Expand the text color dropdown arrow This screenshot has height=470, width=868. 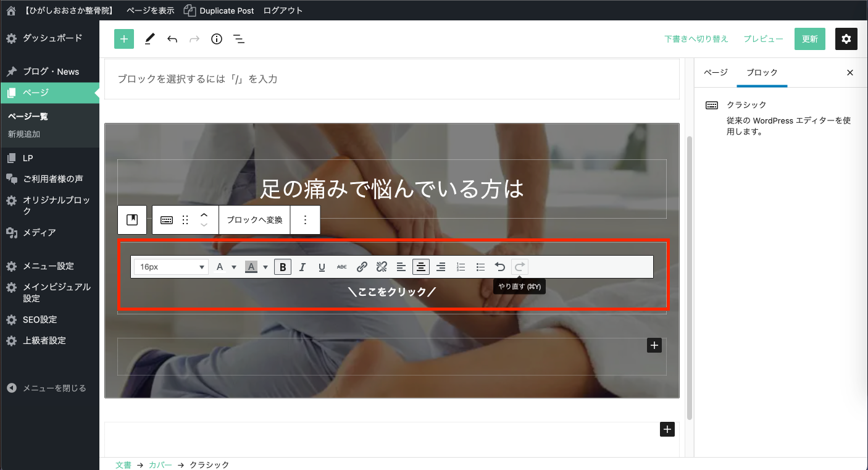click(234, 267)
